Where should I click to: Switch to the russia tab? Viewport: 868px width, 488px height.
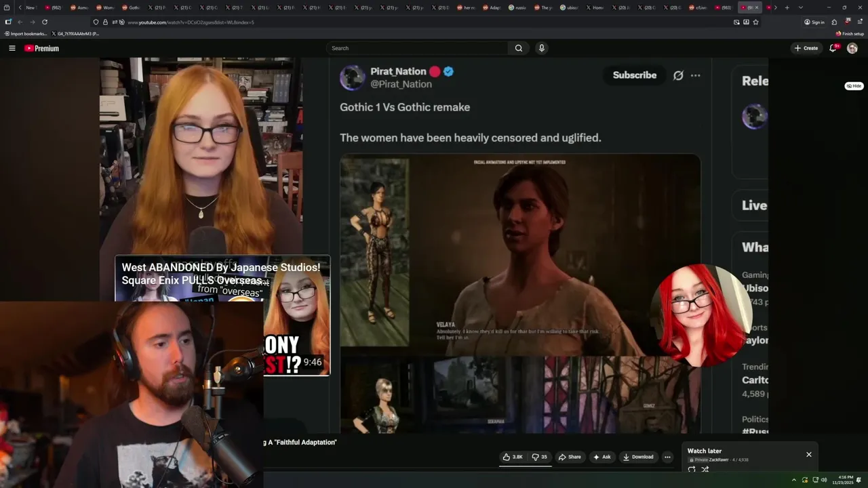pyautogui.click(x=518, y=7)
